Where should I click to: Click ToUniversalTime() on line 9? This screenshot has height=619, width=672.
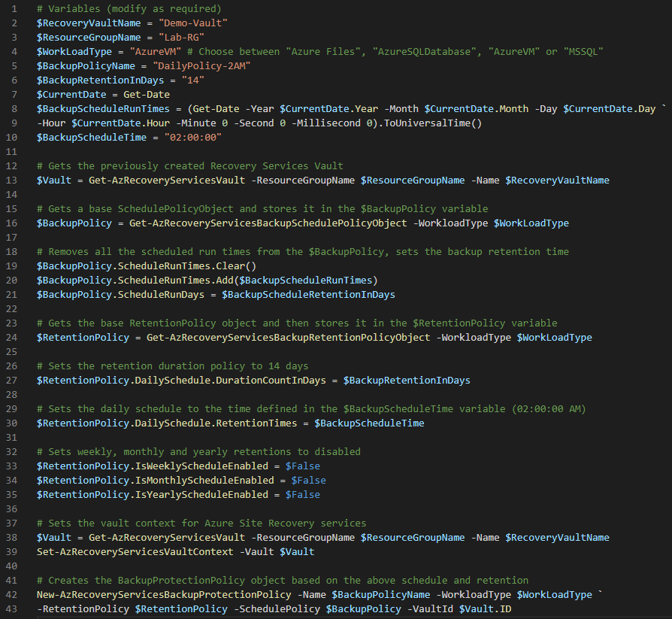(433, 123)
